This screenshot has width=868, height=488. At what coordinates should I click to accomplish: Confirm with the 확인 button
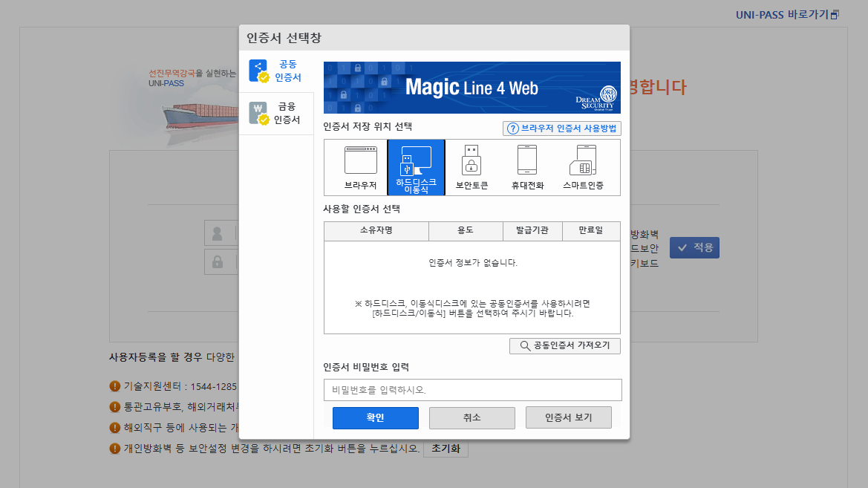tap(375, 417)
